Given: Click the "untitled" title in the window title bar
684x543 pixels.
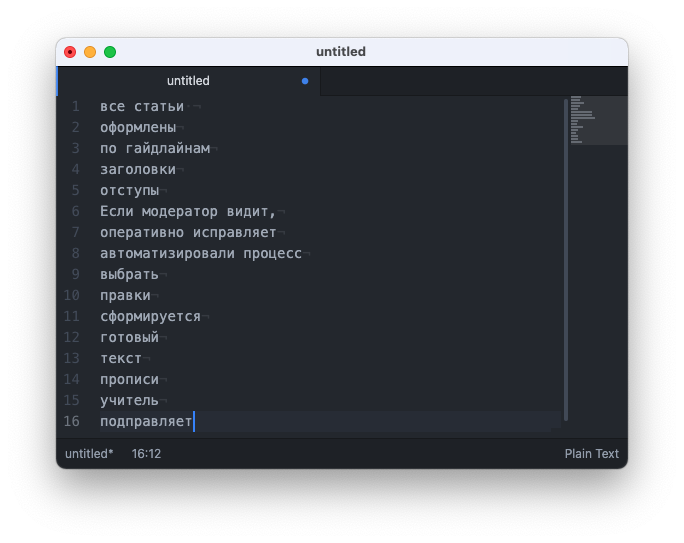Looking at the screenshot, I should pyautogui.click(x=341, y=52).
